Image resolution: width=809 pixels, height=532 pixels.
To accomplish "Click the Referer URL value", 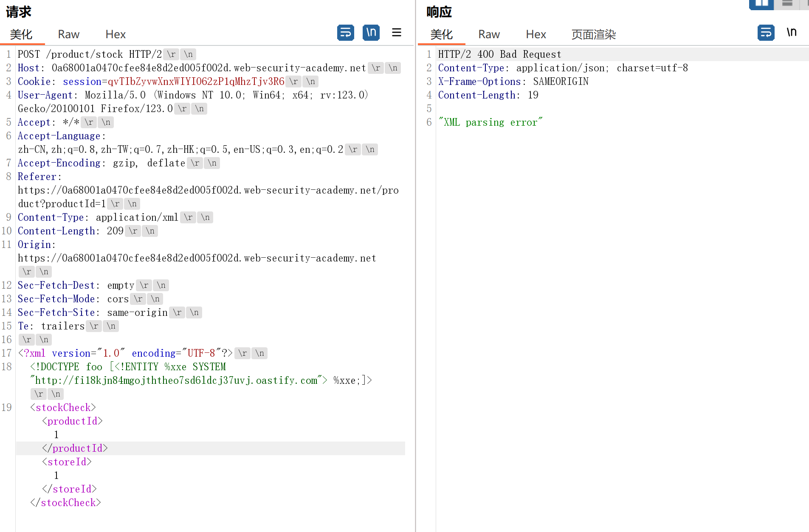I will [208, 197].
